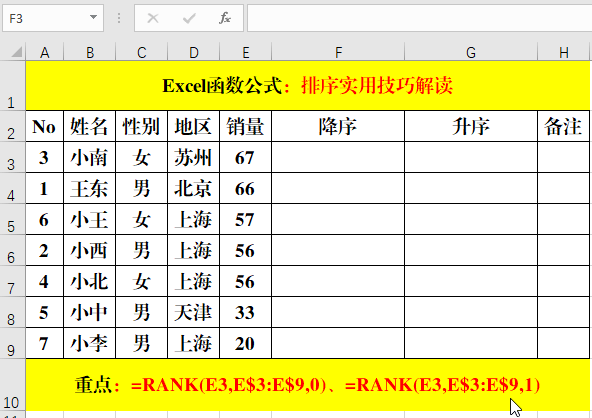Select row 1 header
The height and width of the screenshot is (418, 592).
[12, 86]
